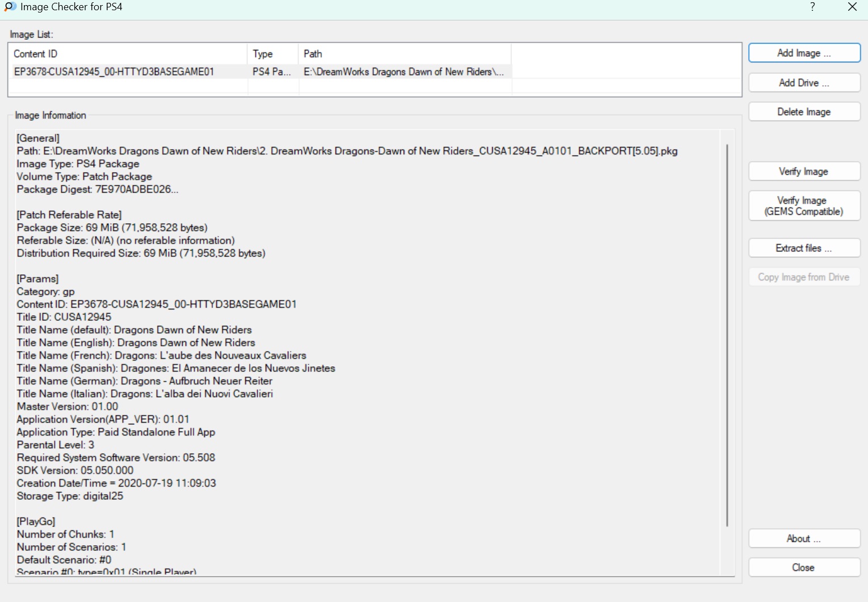Open the Extract files ... dialog

click(x=804, y=248)
